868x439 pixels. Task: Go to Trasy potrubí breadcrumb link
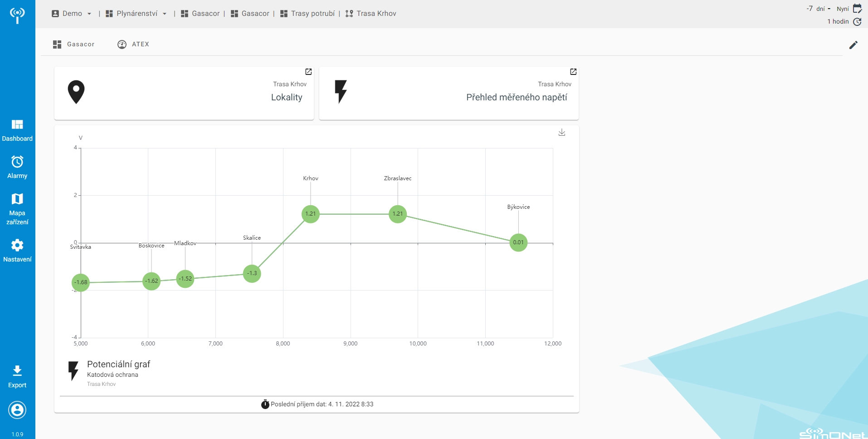pos(307,14)
